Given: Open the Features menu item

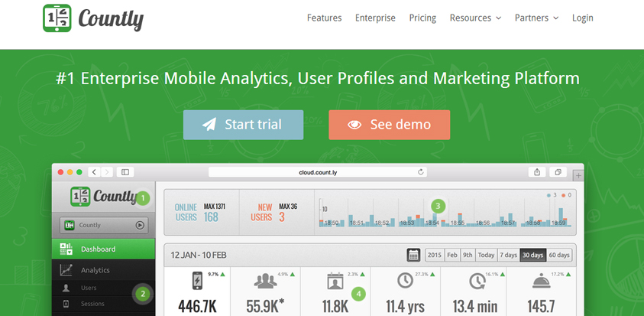Looking at the screenshot, I should click(x=324, y=18).
